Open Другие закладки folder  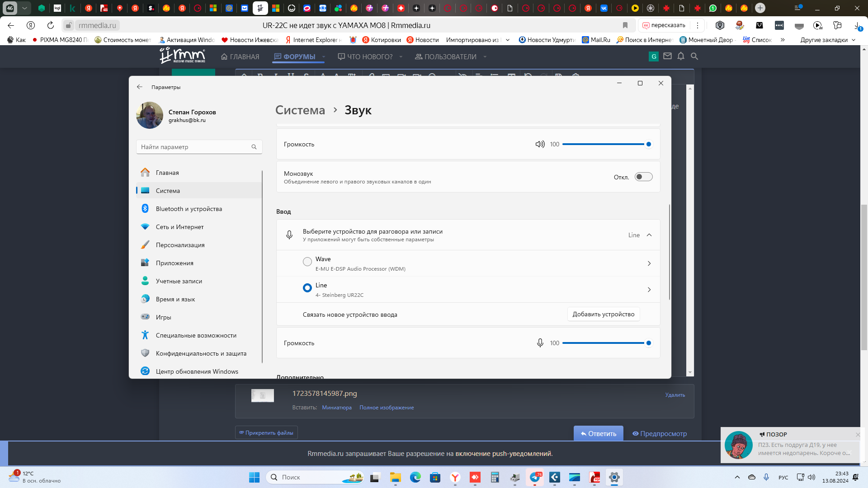[828, 40]
